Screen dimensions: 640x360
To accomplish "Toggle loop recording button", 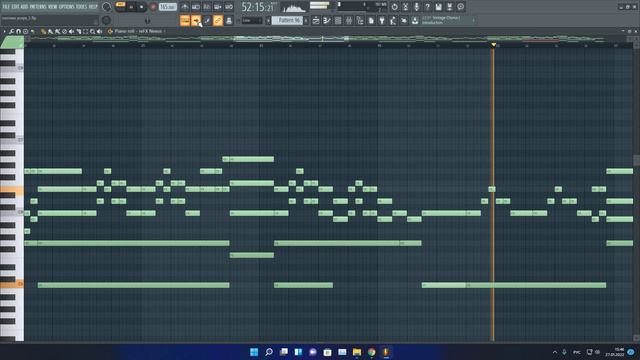I will point(229,7).
